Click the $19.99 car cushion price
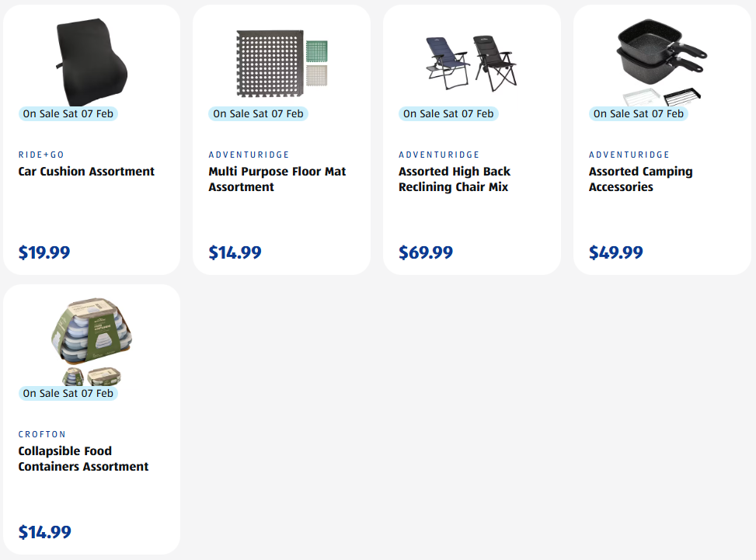756x560 pixels. [x=44, y=252]
